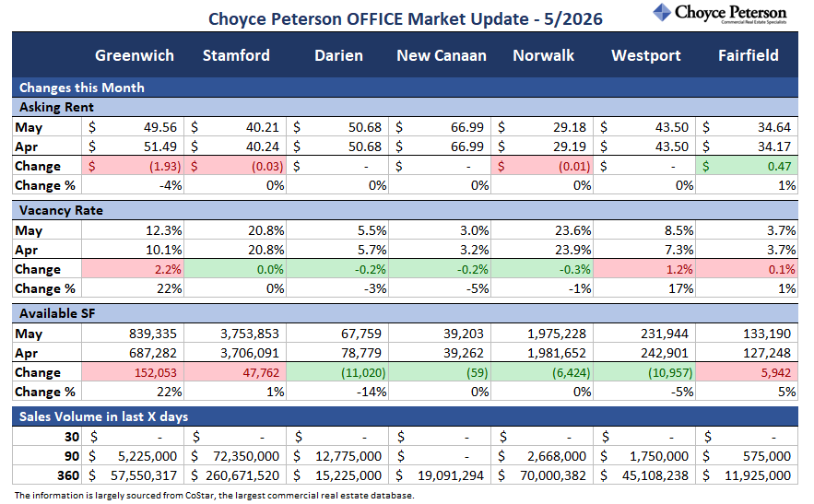Viewport: 814px width, 504px height.
Task: Select Fairfield 360-day sales 11,925,000
Action: (x=758, y=476)
